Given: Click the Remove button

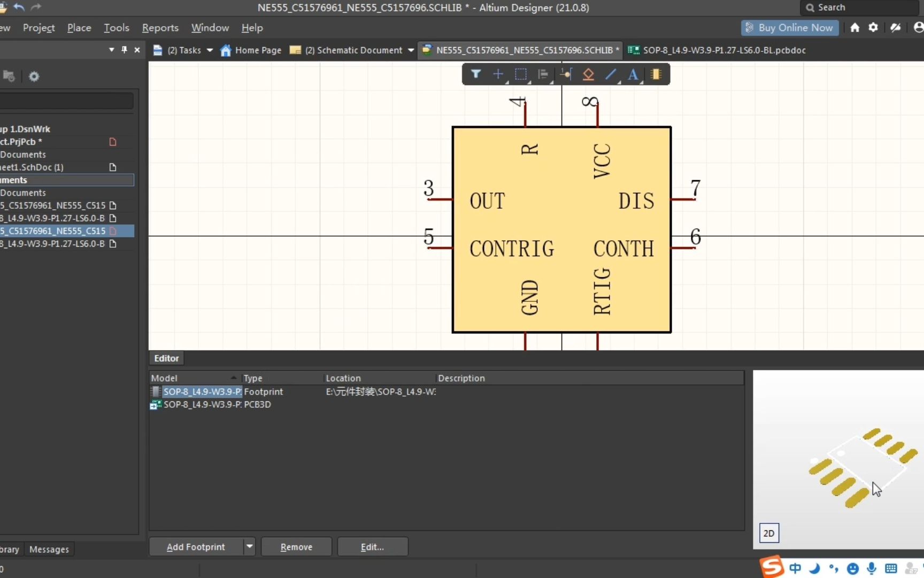Looking at the screenshot, I should [x=296, y=546].
